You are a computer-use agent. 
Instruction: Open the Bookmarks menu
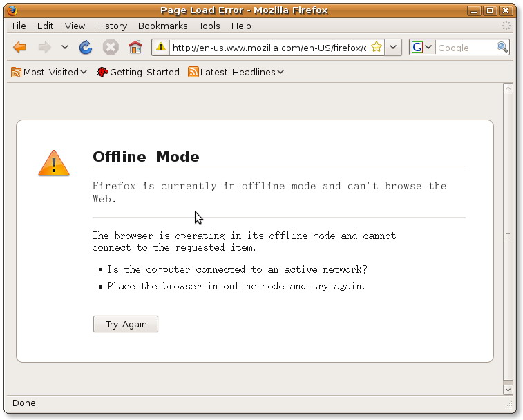click(x=163, y=26)
